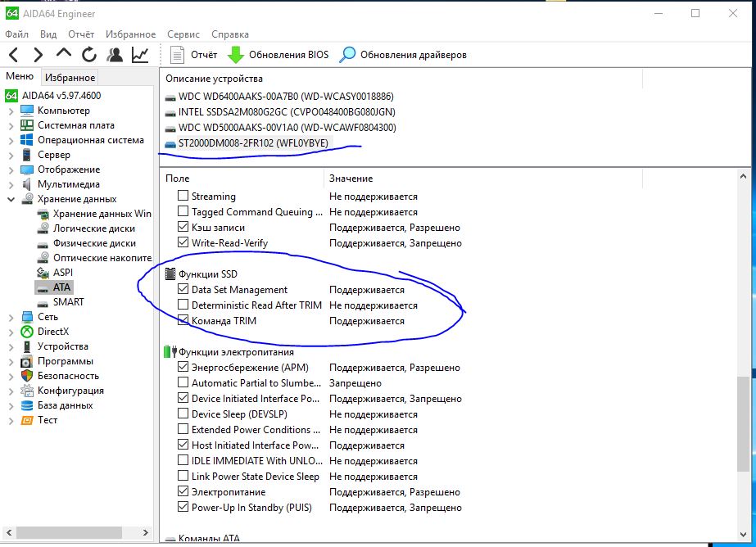The height and width of the screenshot is (547, 756).
Task: Click the vertical scrollbar down arrow
Action: point(744,535)
